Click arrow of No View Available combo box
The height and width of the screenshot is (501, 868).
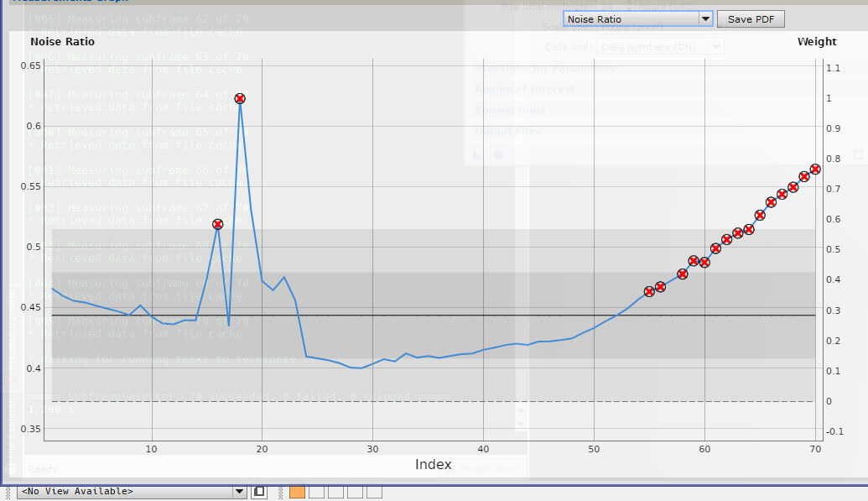239,491
